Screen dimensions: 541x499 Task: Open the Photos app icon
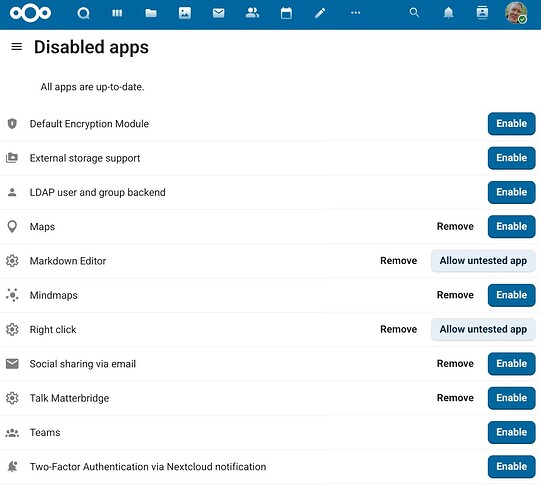[185, 13]
